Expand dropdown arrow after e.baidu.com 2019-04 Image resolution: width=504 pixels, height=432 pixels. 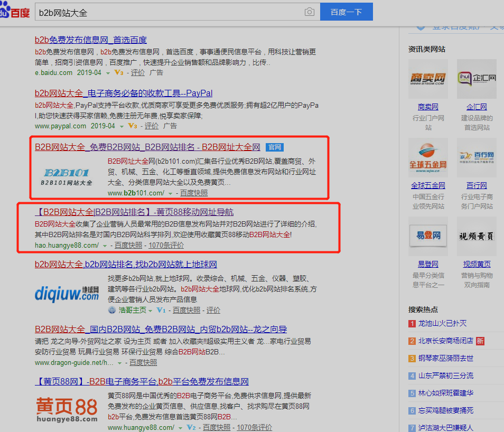108,73
